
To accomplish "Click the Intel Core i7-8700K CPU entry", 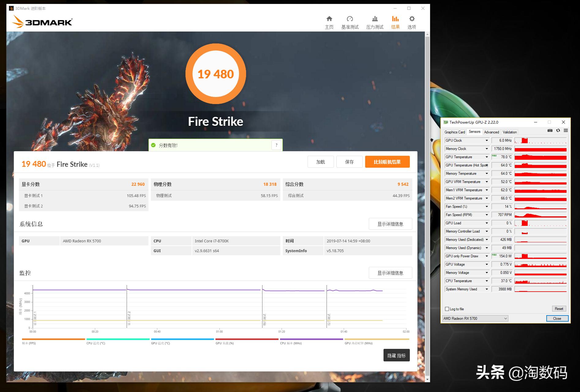I will tap(212, 241).
